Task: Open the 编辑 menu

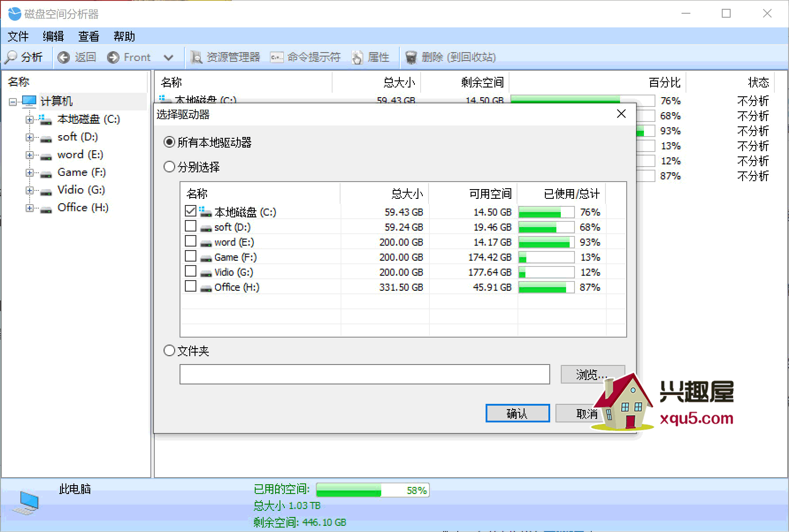Action: [54, 36]
